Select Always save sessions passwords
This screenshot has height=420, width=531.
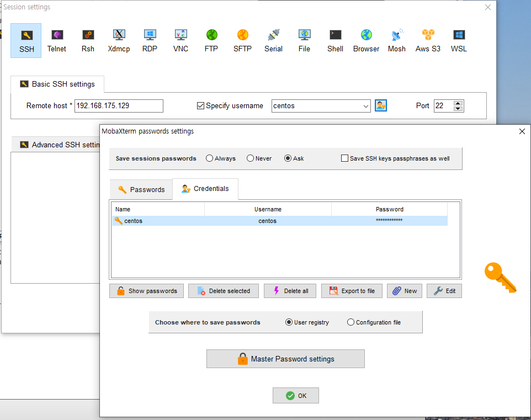pos(209,158)
